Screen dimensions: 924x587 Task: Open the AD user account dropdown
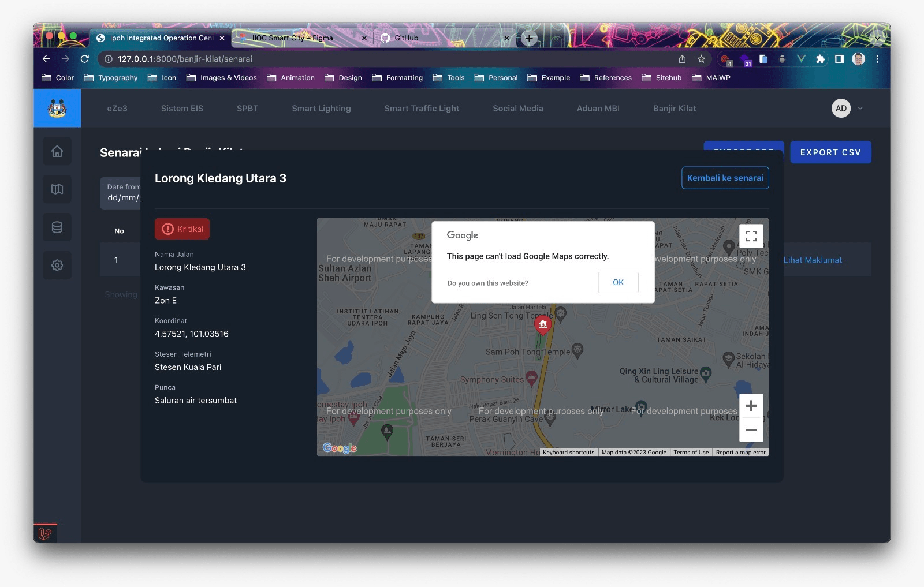[x=846, y=108]
